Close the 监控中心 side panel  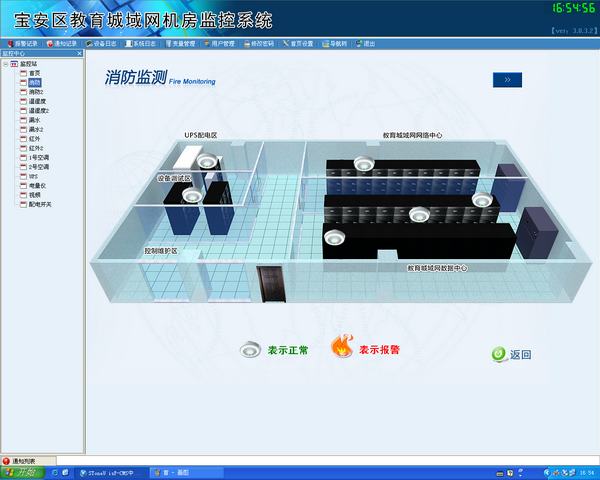pyautogui.click(x=79, y=54)
